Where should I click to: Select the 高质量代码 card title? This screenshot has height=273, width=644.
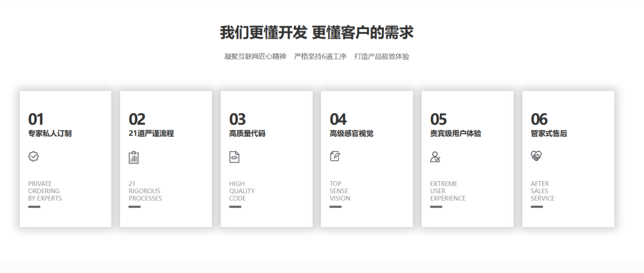(247, 134)
